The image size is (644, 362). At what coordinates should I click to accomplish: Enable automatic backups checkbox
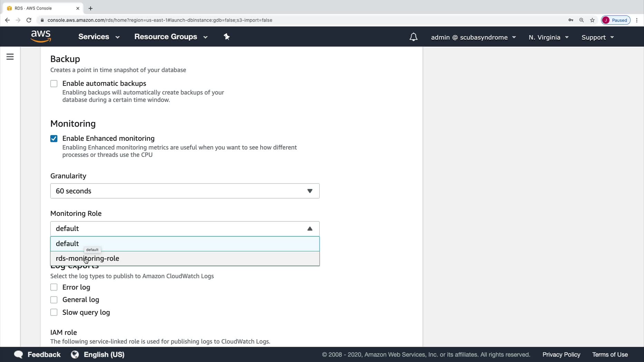54,84
